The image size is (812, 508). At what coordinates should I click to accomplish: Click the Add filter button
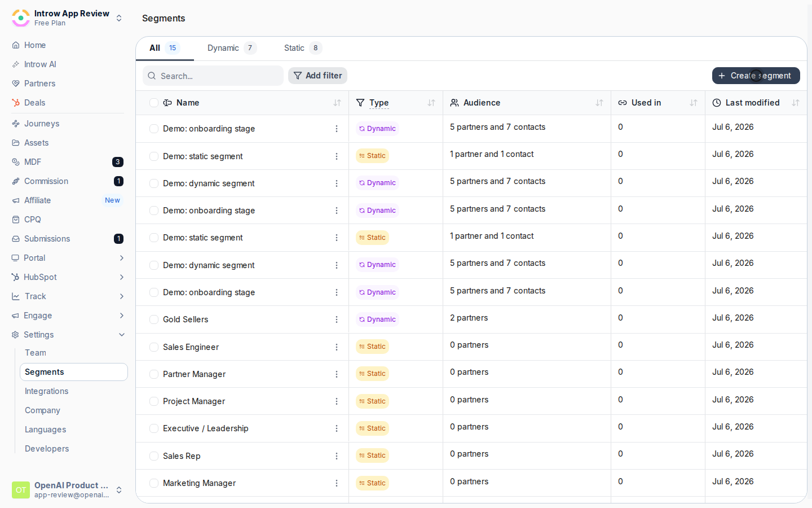(317, 76)
